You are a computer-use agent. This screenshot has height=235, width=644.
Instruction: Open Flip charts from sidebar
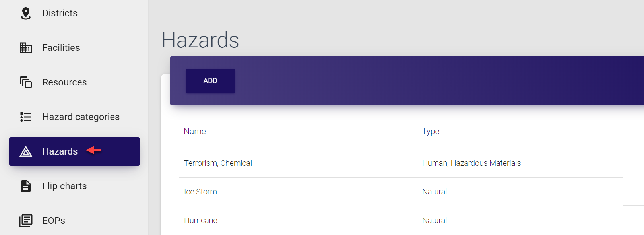(64, 186)
